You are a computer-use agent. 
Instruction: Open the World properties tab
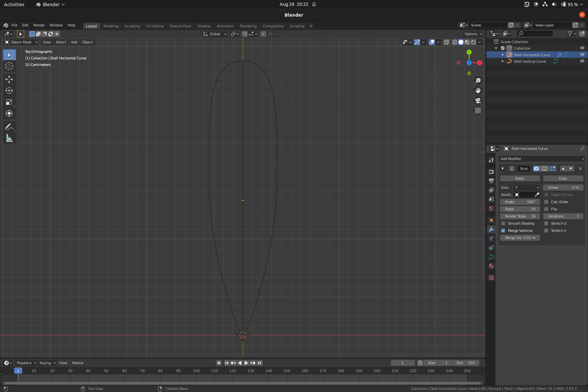pos(491,208)
